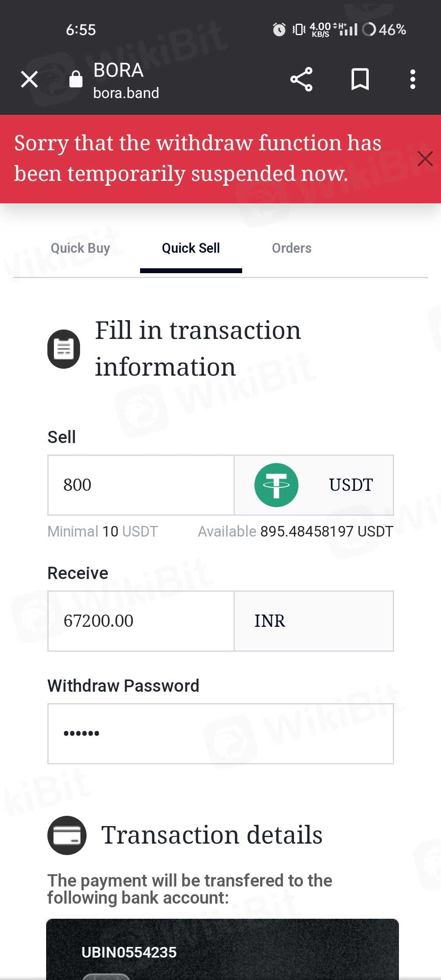The image size is (441, 980).
Task: Tap the secure lock icon
Action: point(76,79)
